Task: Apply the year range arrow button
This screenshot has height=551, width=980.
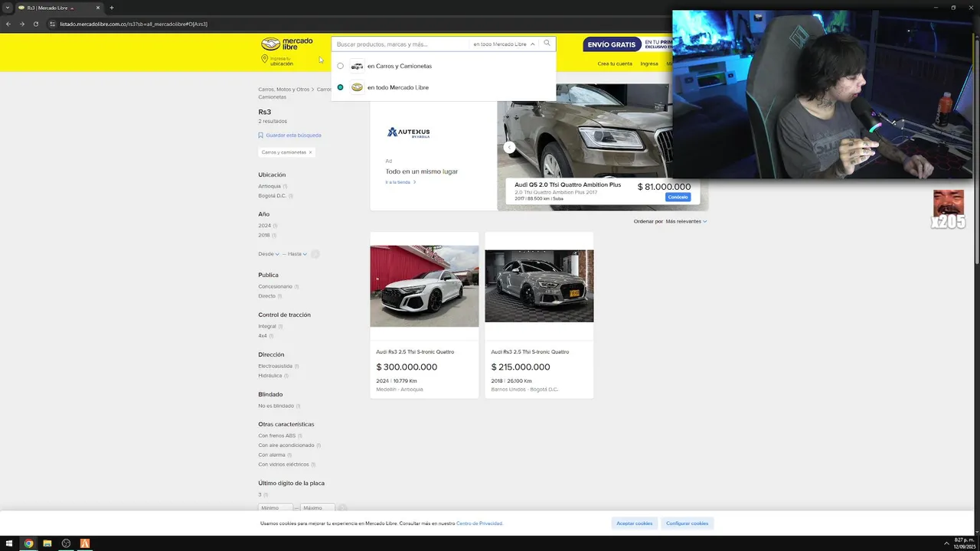Action: tap(315, 254)
